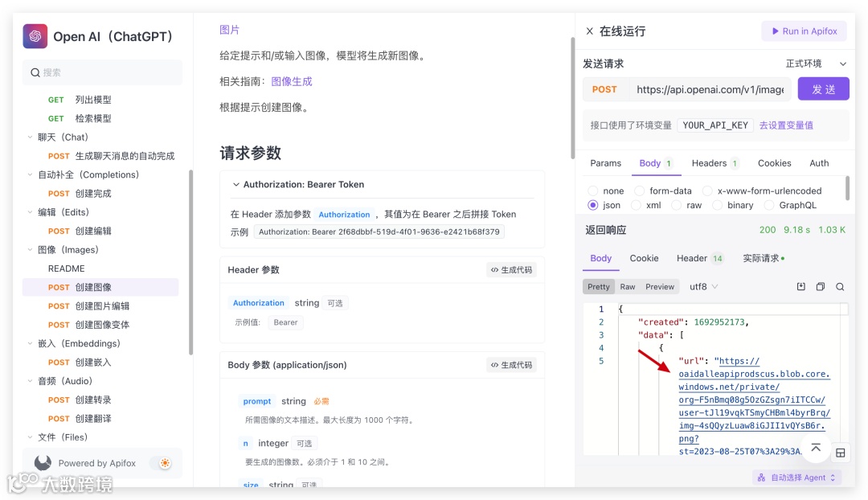Screen dimensions: 868x500
Task: Select the raw radio button
Action: pos(677,206)
